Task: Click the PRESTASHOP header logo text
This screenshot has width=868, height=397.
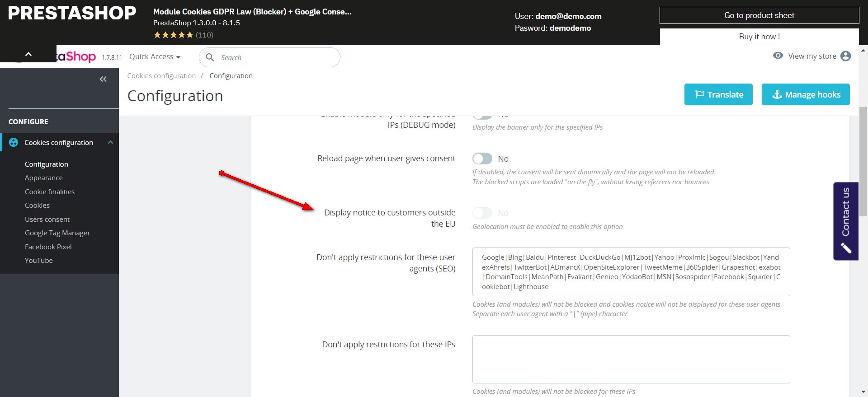Action: click(x=72, y=13)
